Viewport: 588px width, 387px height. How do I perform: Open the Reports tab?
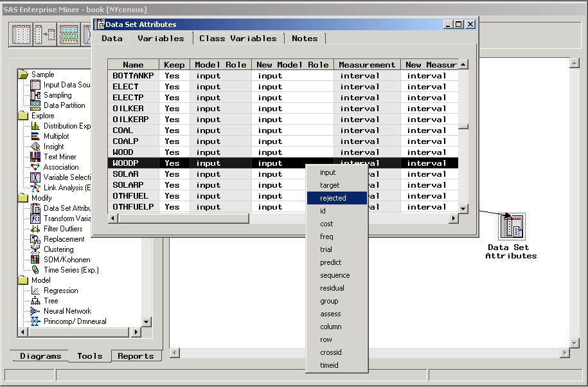[136, 356]
